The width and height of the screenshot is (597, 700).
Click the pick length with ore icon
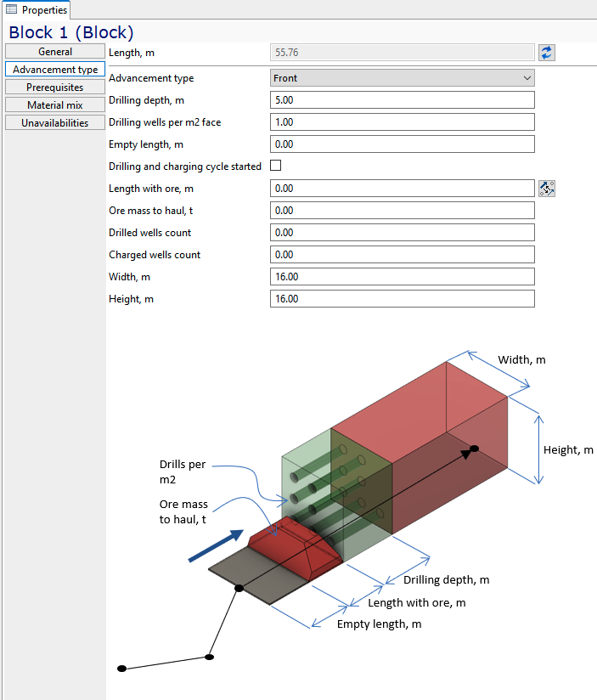tap(547, 189)
